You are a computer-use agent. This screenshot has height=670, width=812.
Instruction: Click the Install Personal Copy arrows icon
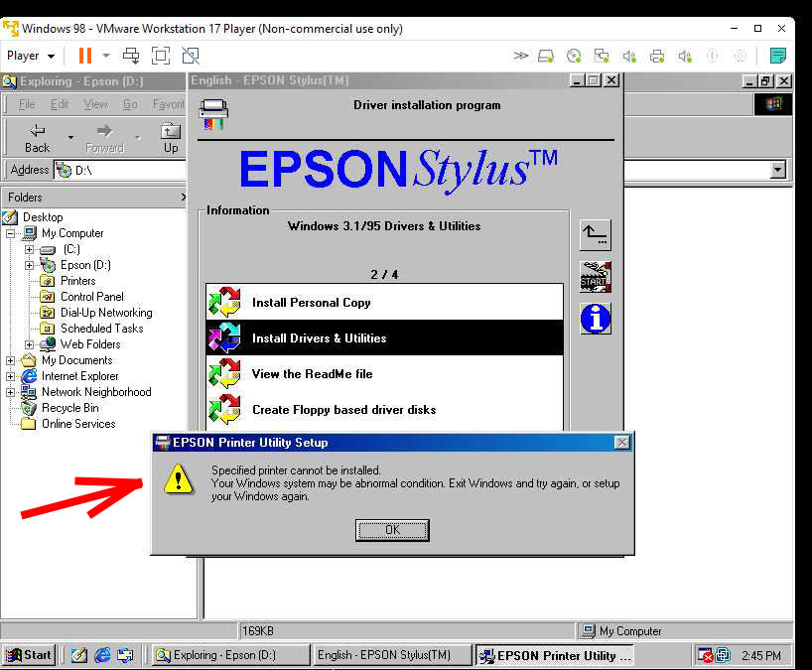click(x=224, y=302)
